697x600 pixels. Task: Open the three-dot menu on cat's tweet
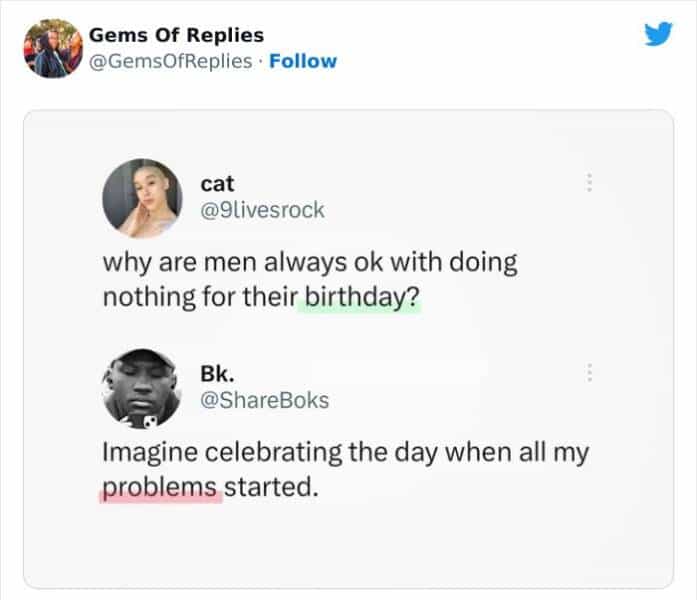click(590, 183)
